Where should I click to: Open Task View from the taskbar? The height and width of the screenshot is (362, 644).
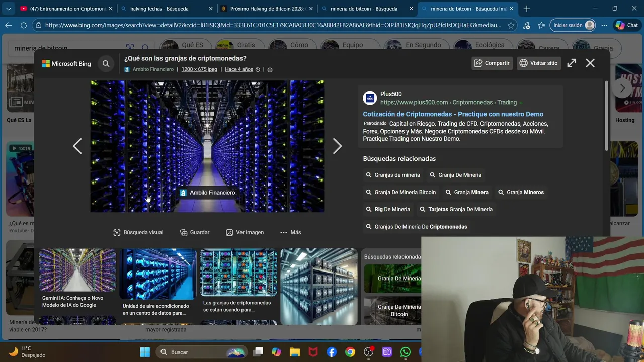(258, 352)
